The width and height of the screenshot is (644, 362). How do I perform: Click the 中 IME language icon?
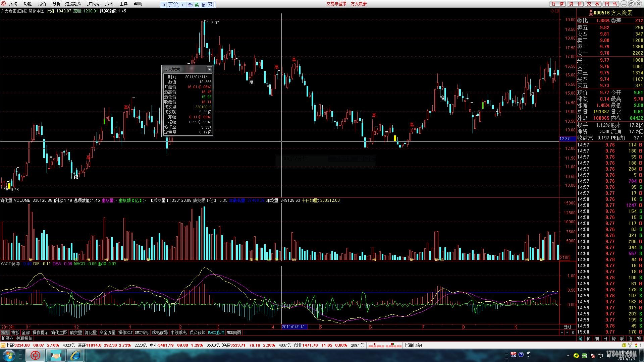[x=163, y=5]
